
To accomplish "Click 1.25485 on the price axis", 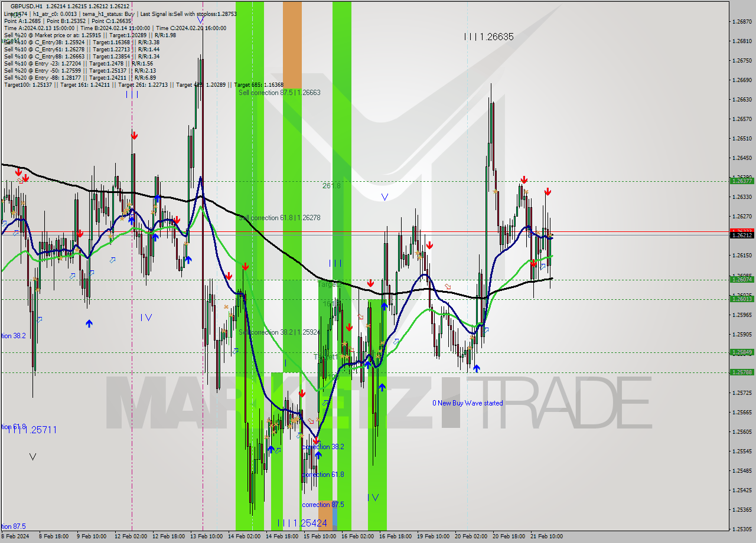I will click(742, 471).
